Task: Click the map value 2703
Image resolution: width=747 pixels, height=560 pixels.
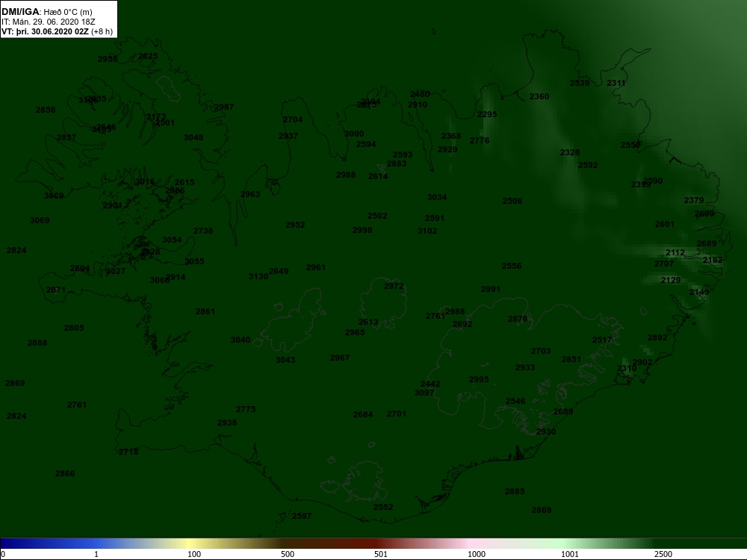Action: (541, 352)
